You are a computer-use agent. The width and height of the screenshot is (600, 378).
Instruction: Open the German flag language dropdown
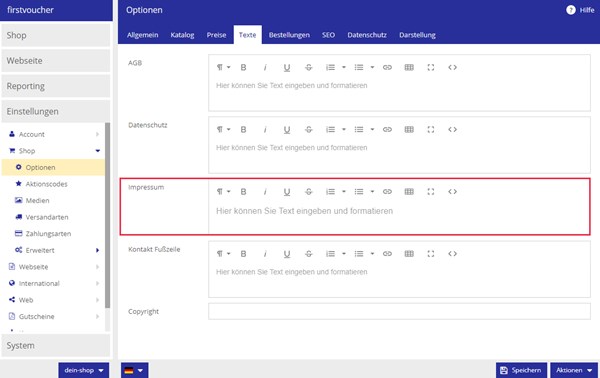(x=134, y=370)
